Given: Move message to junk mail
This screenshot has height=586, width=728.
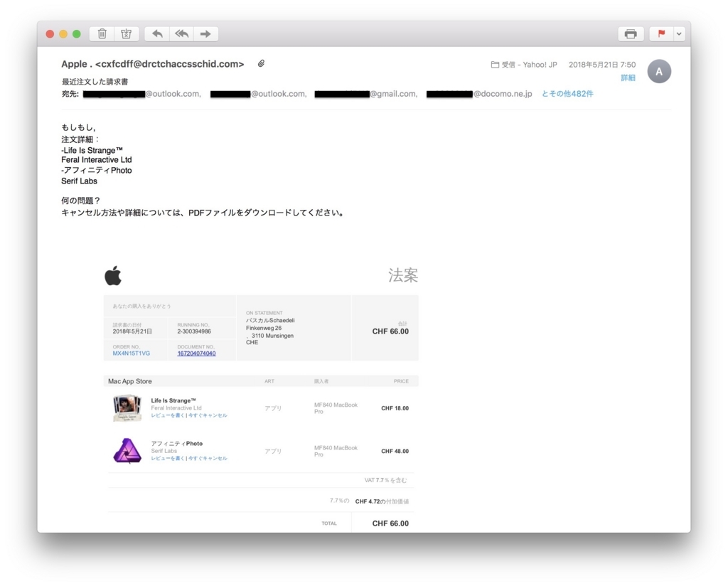Looking at the screenshot, I should [x=127, y=34].
